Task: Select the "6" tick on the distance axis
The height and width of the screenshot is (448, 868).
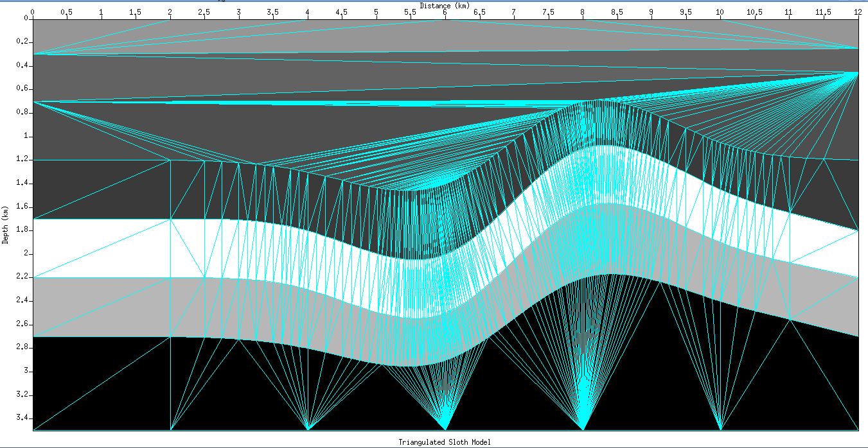Action: [445, 12]
